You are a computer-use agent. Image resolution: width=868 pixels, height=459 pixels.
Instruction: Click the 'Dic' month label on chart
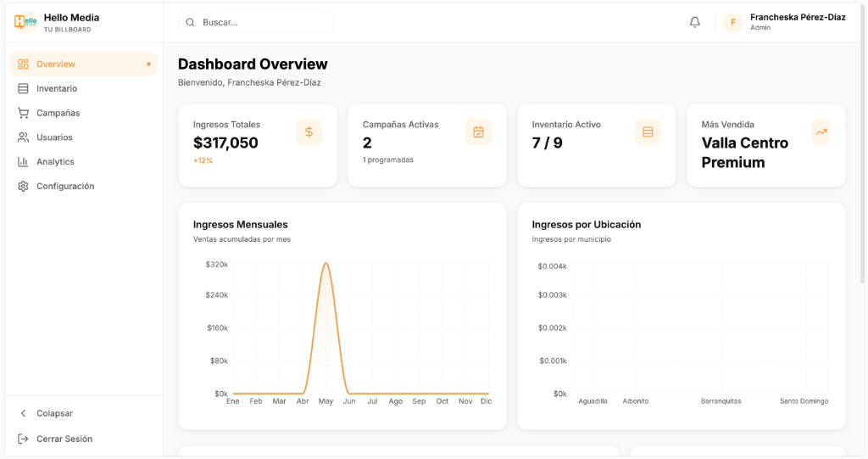486,401
